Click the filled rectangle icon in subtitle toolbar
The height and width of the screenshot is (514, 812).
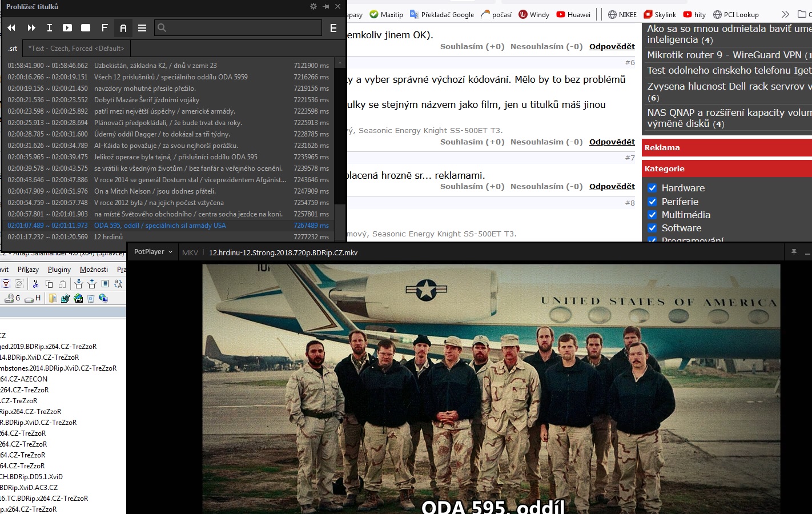pos(86,27)
